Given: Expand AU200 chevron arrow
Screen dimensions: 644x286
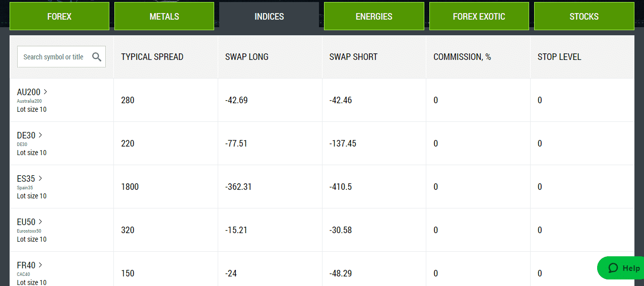Looking at the screenshot, I should pos(45,92).
